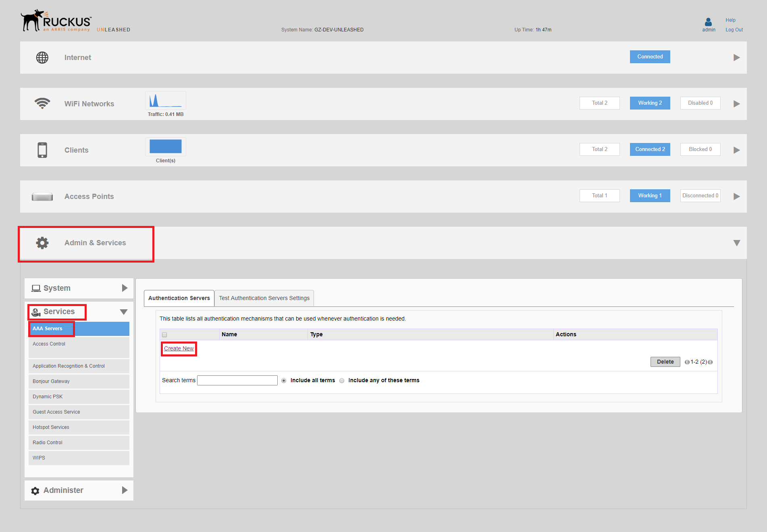Click Clients Blocked 0 button
Image resolution: width=767 pixels, height=532 pixels.
coord(700,149)
